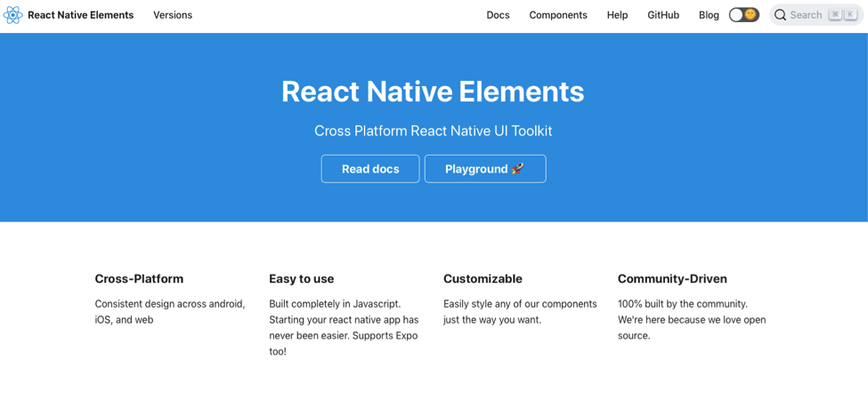Click the React atom logo icon
Image resolution: width=868 pixels, height=393 pixels.
pos(12,15)
